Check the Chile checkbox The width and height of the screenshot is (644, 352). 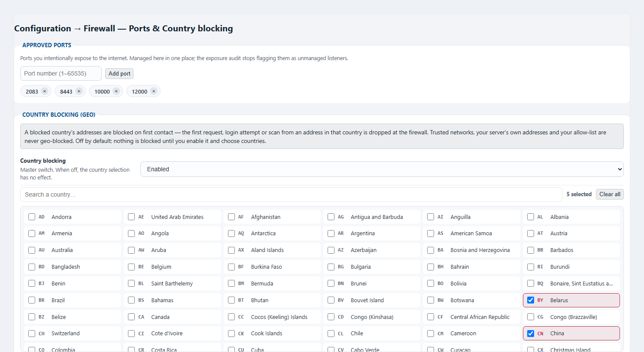331,333
